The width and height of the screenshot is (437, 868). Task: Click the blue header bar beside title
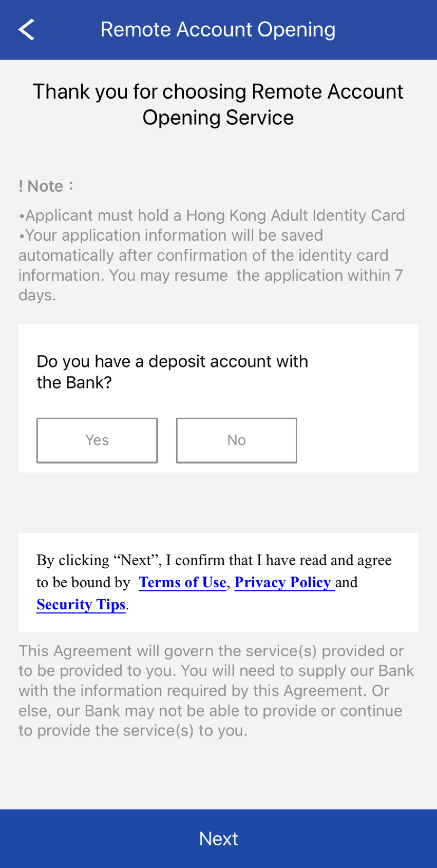(x=391, y=30)
